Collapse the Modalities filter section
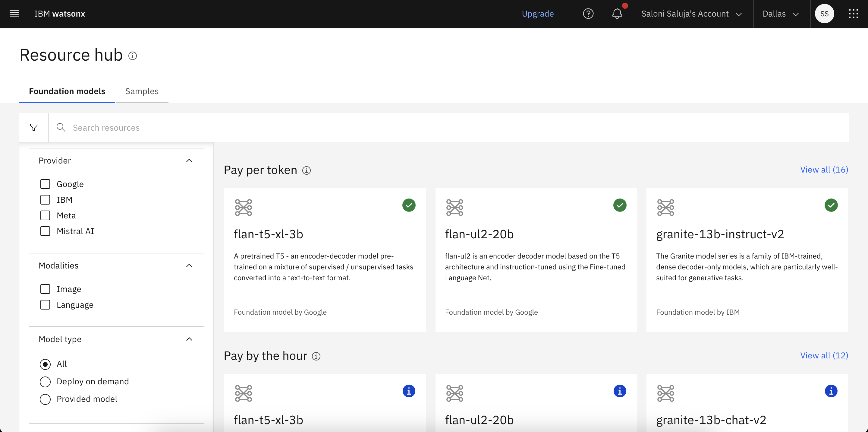868x432 pixels. (189, 265)
